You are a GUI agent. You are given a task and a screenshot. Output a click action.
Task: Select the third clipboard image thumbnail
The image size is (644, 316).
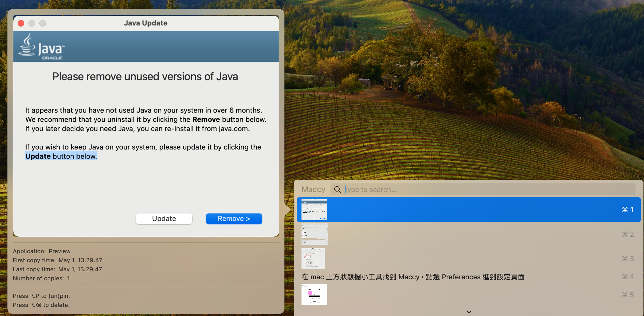313,259
